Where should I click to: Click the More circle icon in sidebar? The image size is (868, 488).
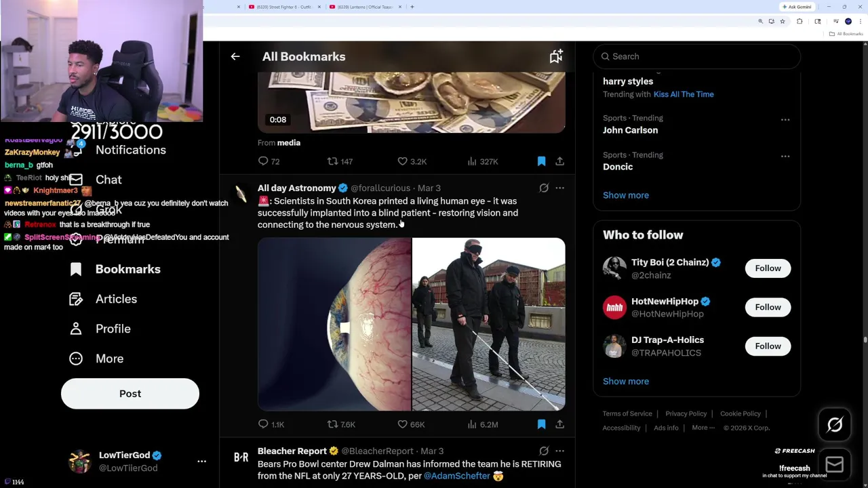coord(76,359)
